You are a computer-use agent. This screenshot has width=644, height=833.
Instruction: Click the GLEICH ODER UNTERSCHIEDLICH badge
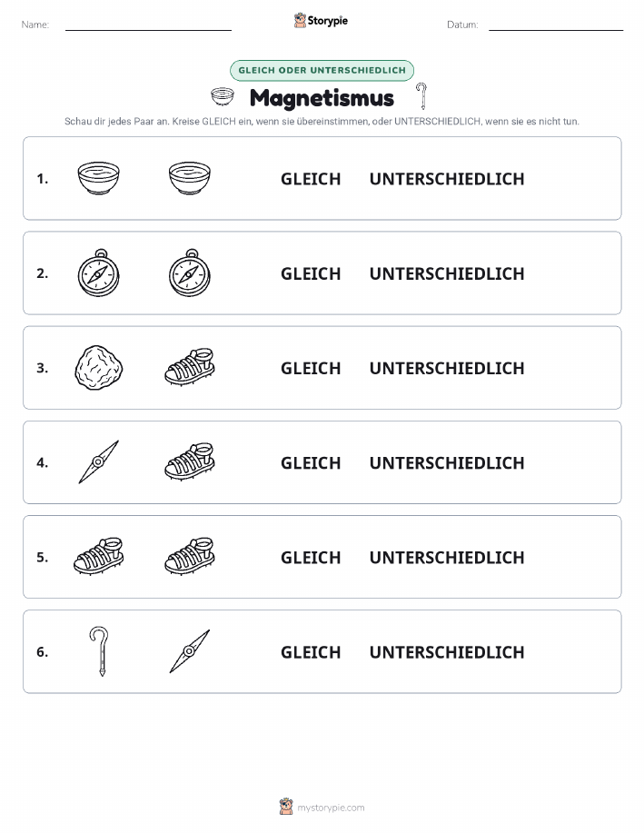(x=322, y=70)
